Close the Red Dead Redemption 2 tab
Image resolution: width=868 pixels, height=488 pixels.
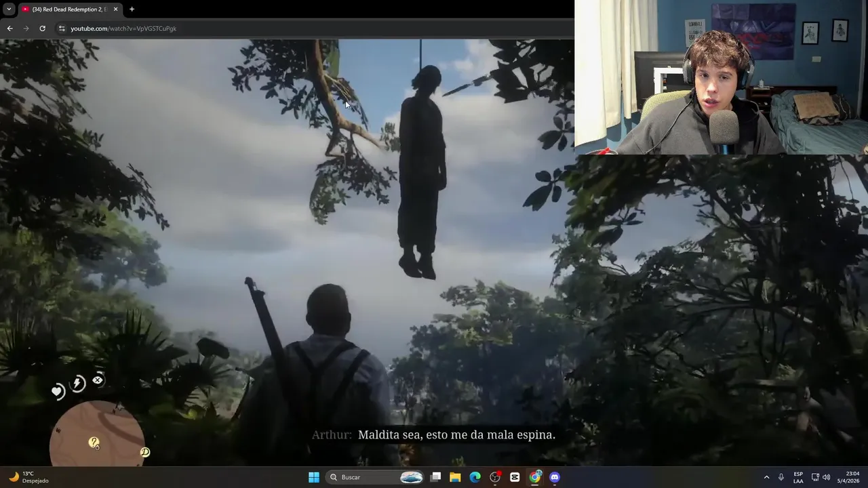(115, 9)
